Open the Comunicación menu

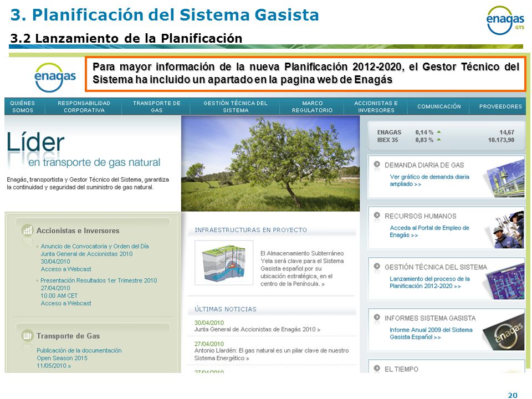(439, 106)
